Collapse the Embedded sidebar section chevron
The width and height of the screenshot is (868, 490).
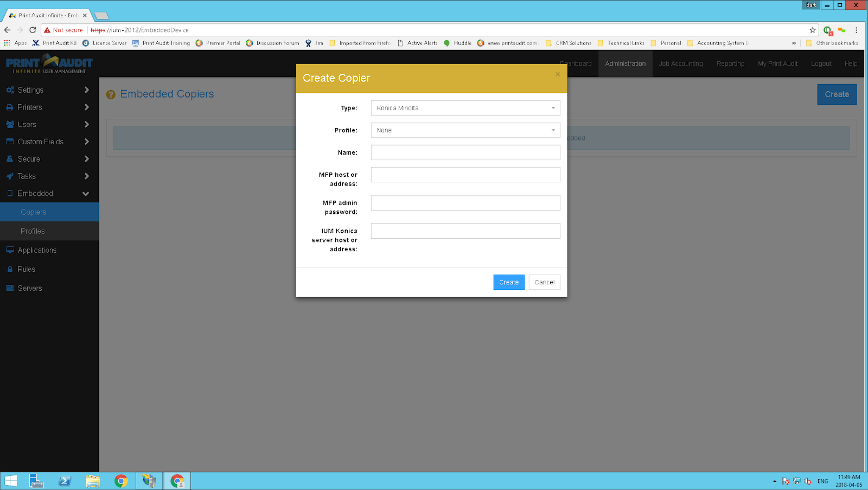click(x=86, y=194)
